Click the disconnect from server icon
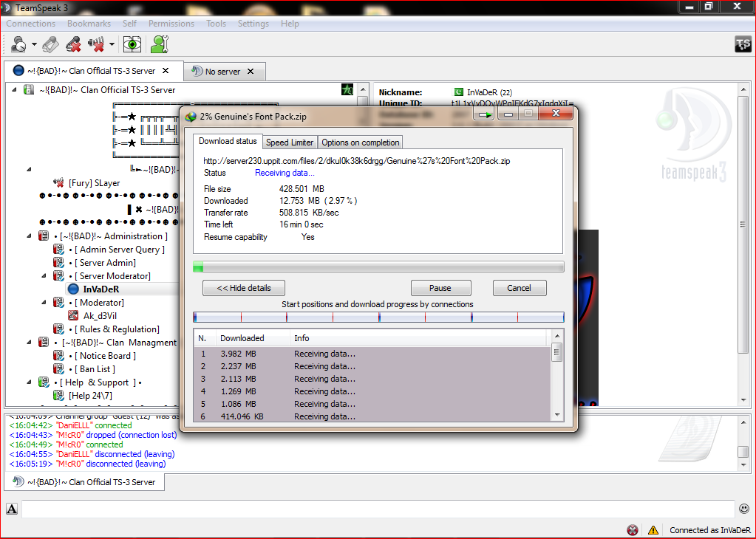This screenshot has width=756, height=539. coord(73,44)
